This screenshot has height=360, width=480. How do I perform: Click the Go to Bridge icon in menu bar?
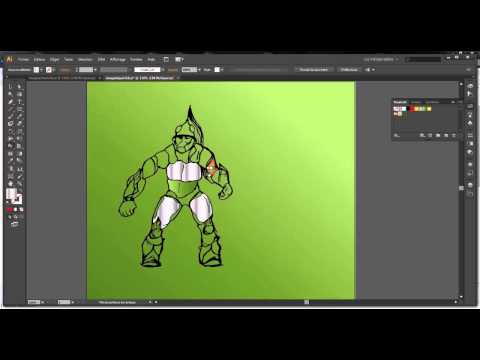(x=166, y=60)
